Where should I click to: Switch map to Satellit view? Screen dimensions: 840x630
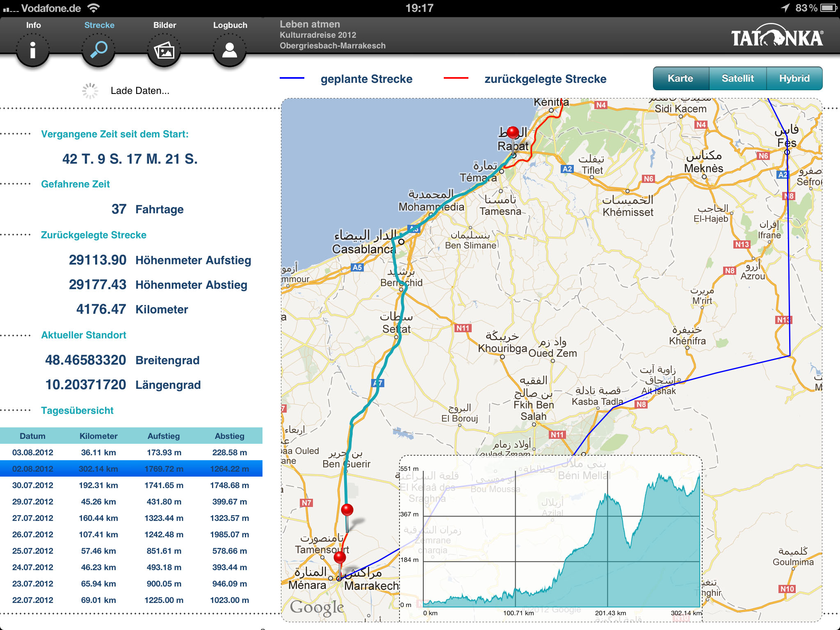coord(737,78)
